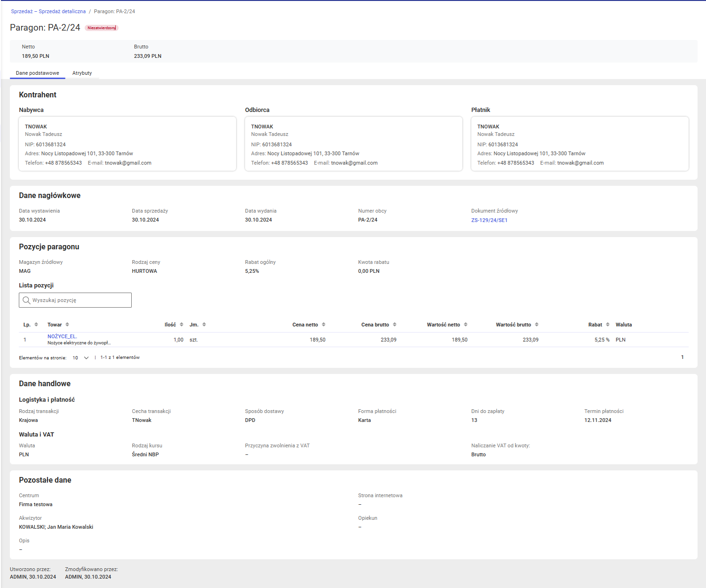Viewport: 706px width, 588px height.
Task: Sort positions by Towar sort icon
Action: pyautogui.click(x=67, y=325)
